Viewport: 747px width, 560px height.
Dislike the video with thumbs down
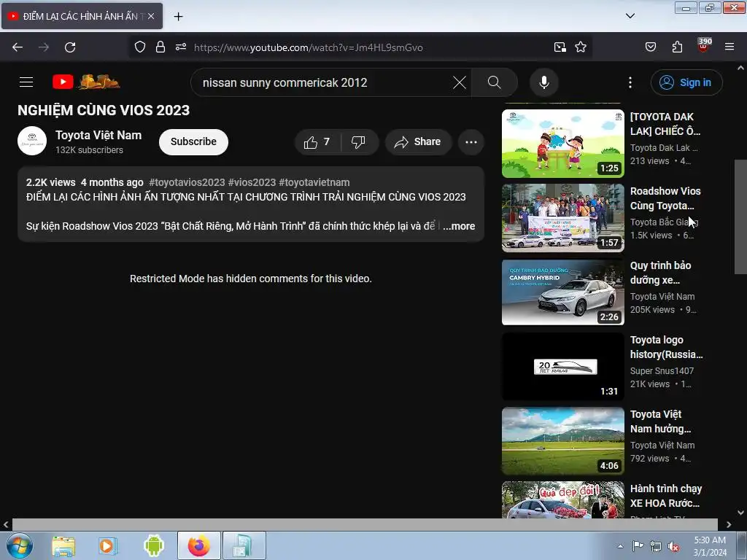(x=359, y=142)
